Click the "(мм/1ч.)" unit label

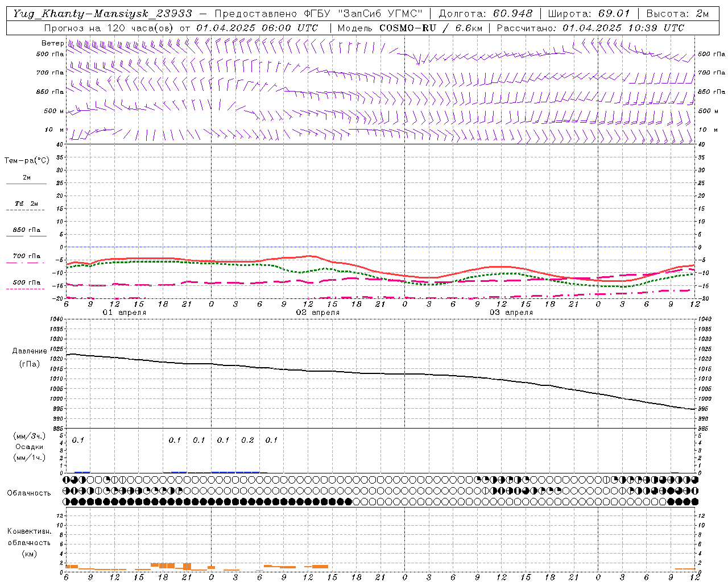[30, 458]
